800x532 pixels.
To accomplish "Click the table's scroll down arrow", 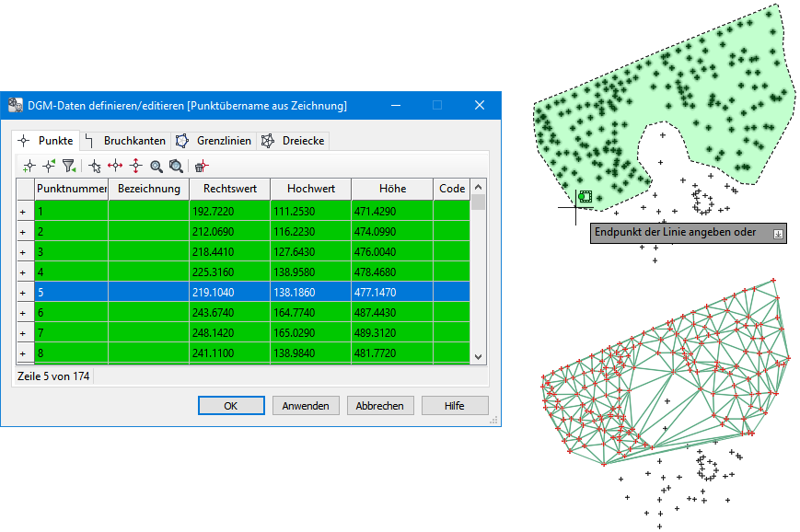I will [x=478, y=356].
